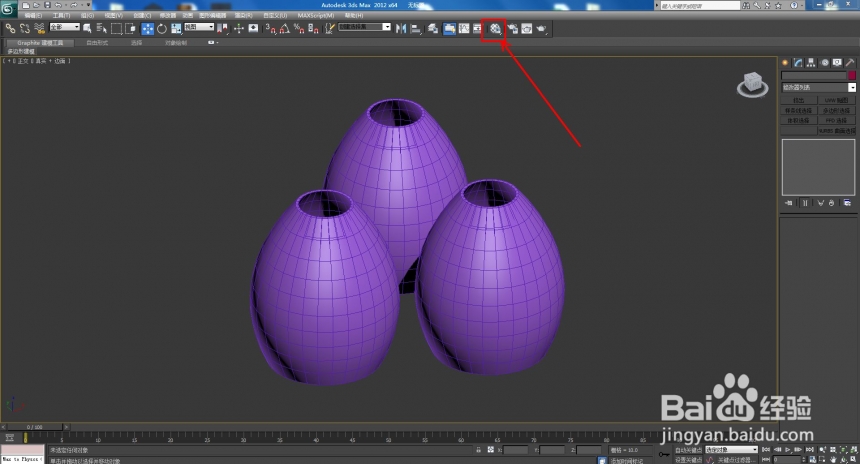Open the 帮助(H) menu
The height and width of the screenshot is (464, 860).
pos(354,15)
